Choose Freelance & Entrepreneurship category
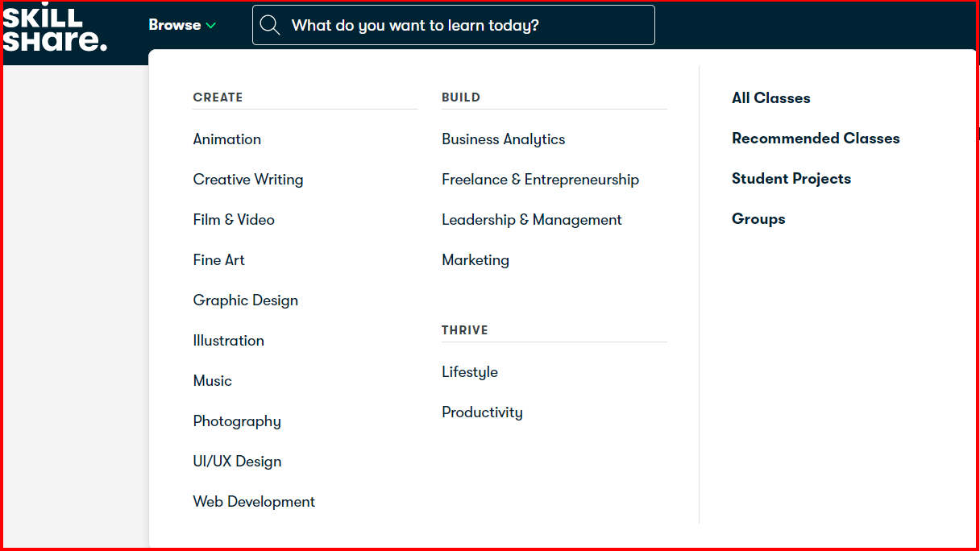 tap(541, 180)
